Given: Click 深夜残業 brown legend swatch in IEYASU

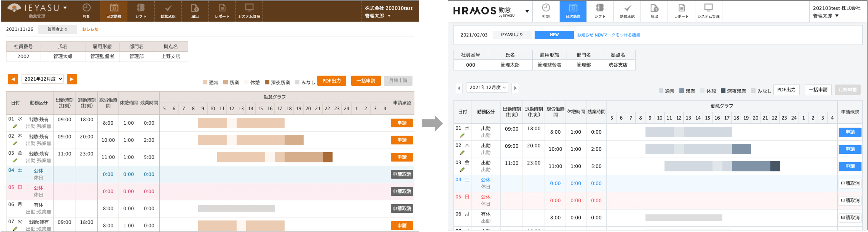Looking at the screenshot, I should pos(267,82).
